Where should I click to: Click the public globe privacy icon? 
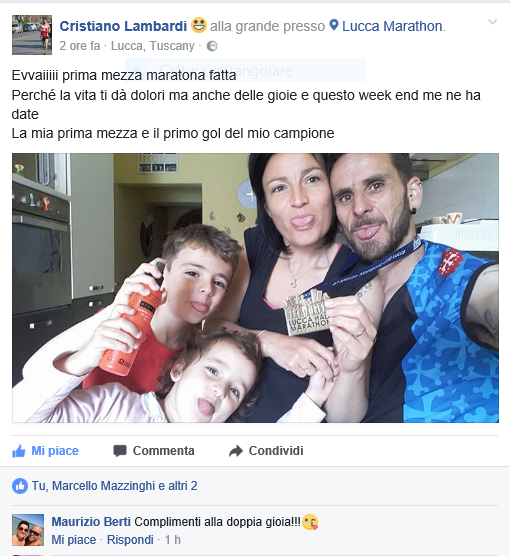(x=212, y=46)
